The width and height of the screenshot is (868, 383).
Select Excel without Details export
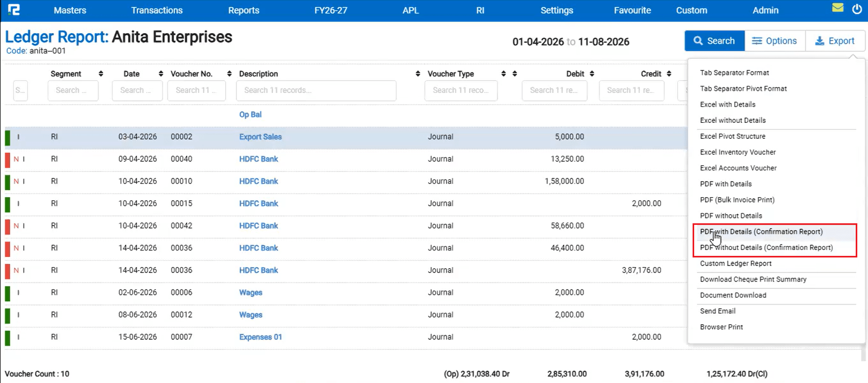pos(733,121)
